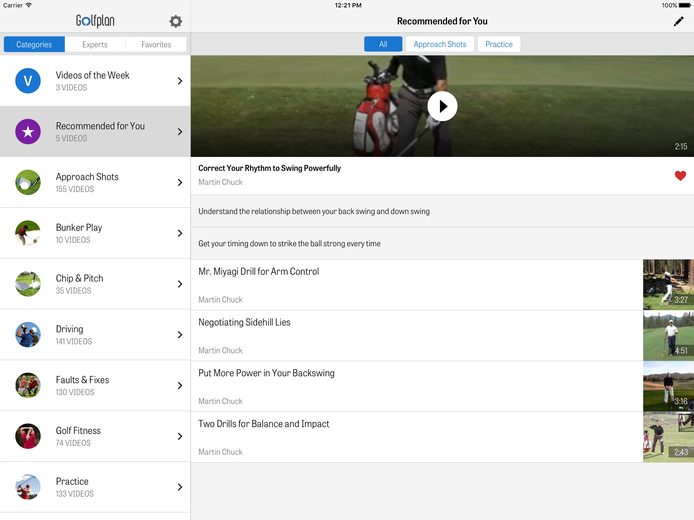694x520 pixels.
Task: Click the Wi-Fi status icon
Action: [29, 5]
